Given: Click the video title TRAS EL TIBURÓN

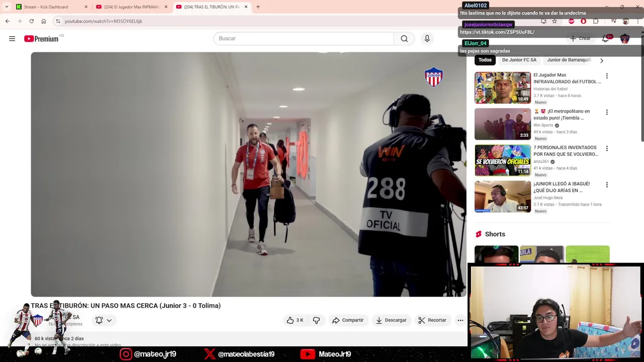Looking at the screenshot, I should tap(126, 306).
